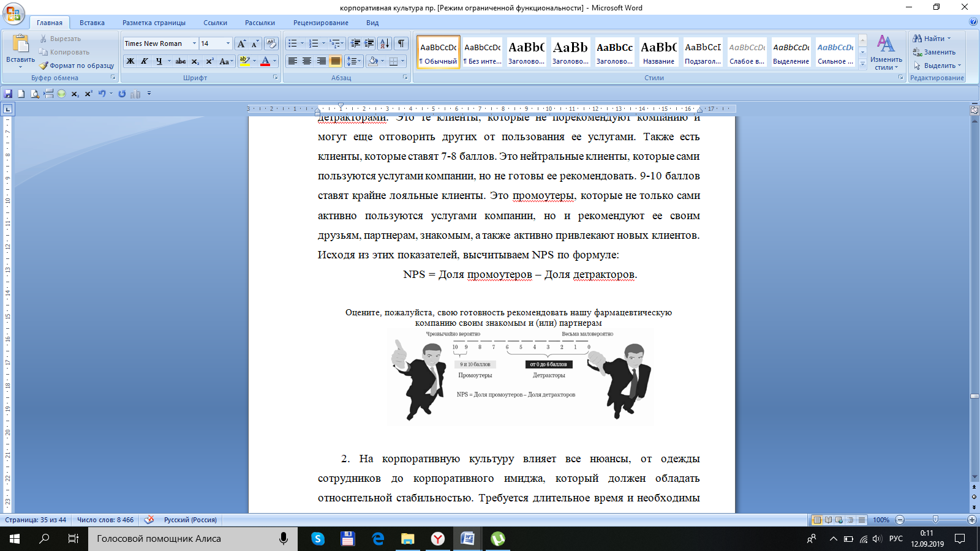This screenshot has height=551, width=980.
Task: Enable justified text alignment
Action: tap(336, 61)
